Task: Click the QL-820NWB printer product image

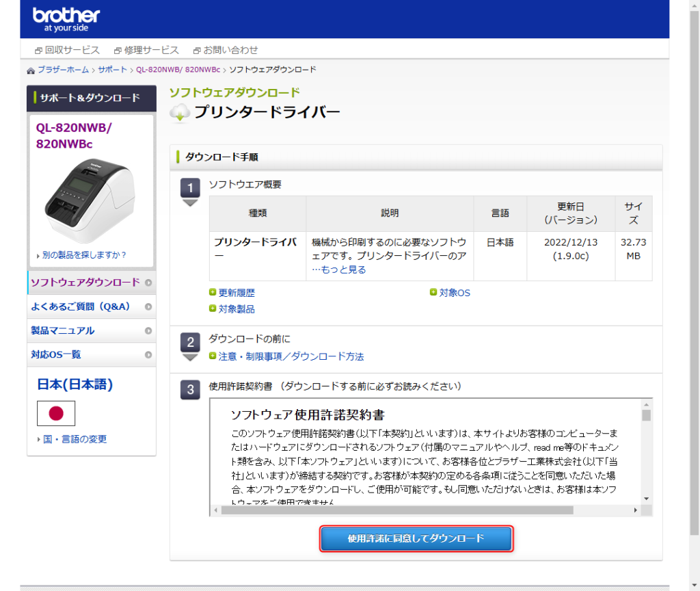Action: pyautogui.click(x=91, y=201)
